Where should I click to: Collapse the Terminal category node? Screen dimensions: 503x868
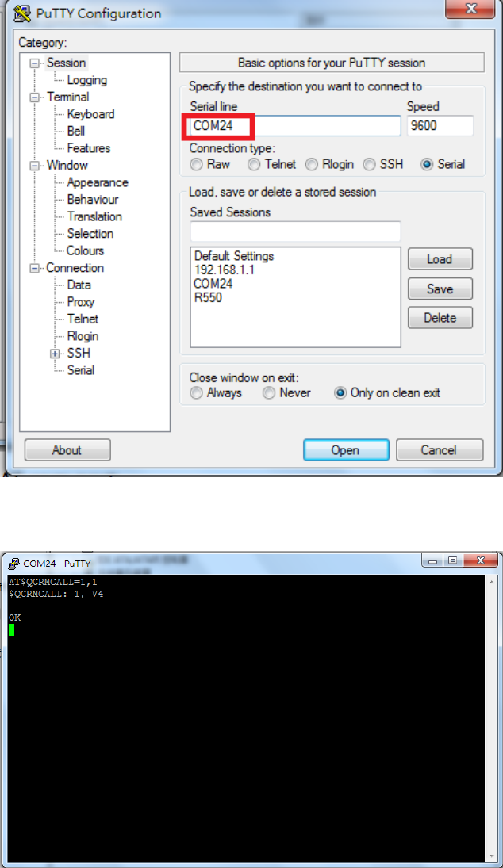pyautogui.click(x=34, y=98)
